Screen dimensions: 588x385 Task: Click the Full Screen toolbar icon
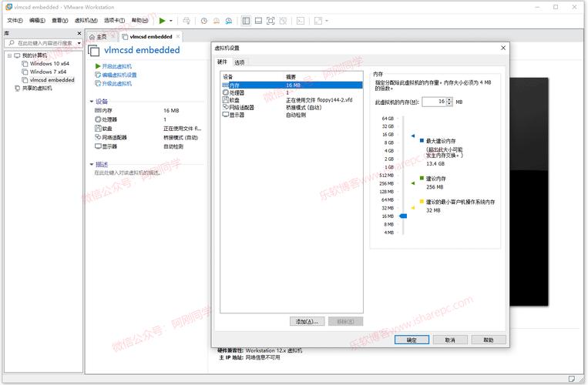point(270,21)
